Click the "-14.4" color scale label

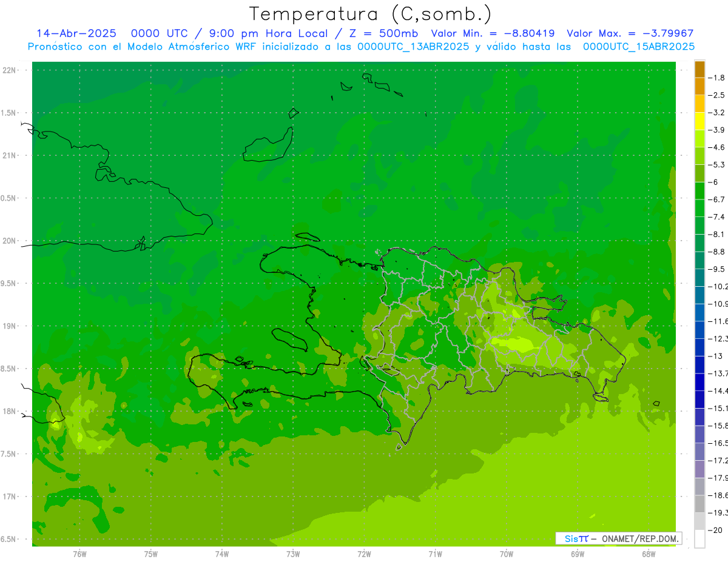[x=718, y=390]
